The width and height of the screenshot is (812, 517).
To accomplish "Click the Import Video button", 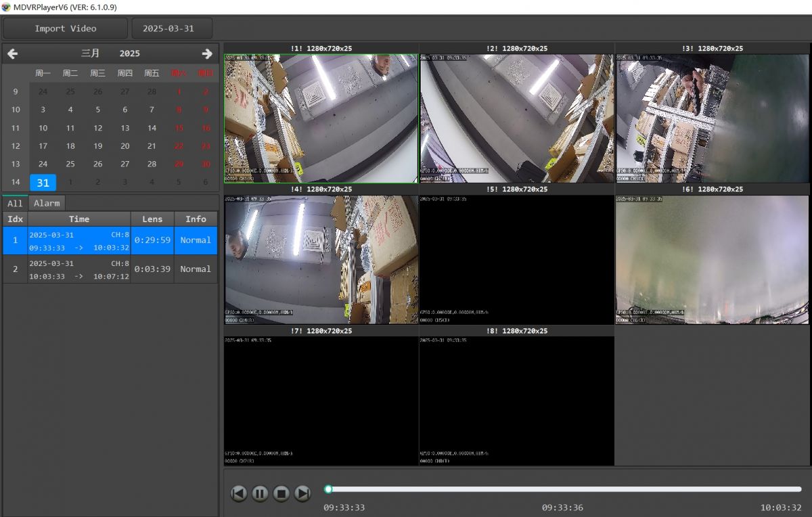I will (x=65, y=28).
